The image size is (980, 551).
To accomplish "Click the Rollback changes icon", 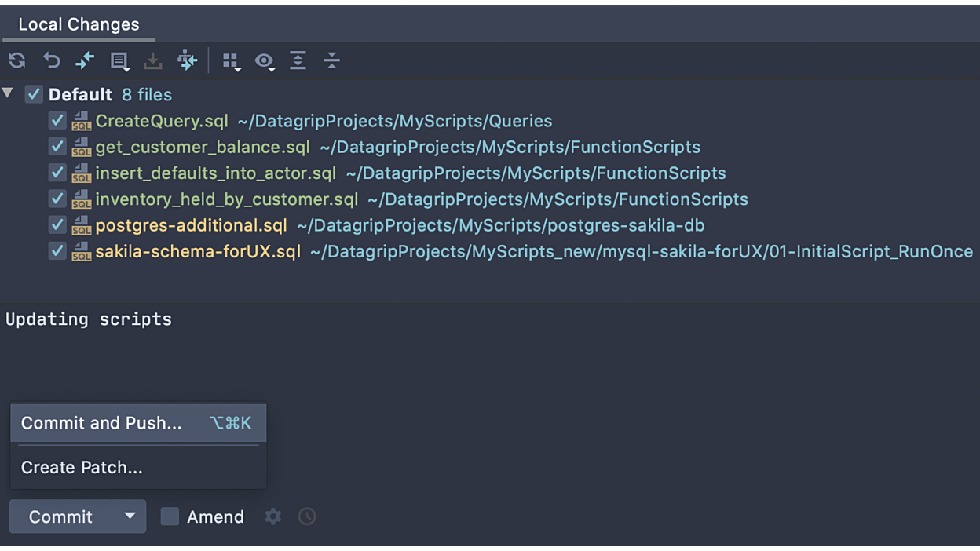I will (x=52, y=60).
